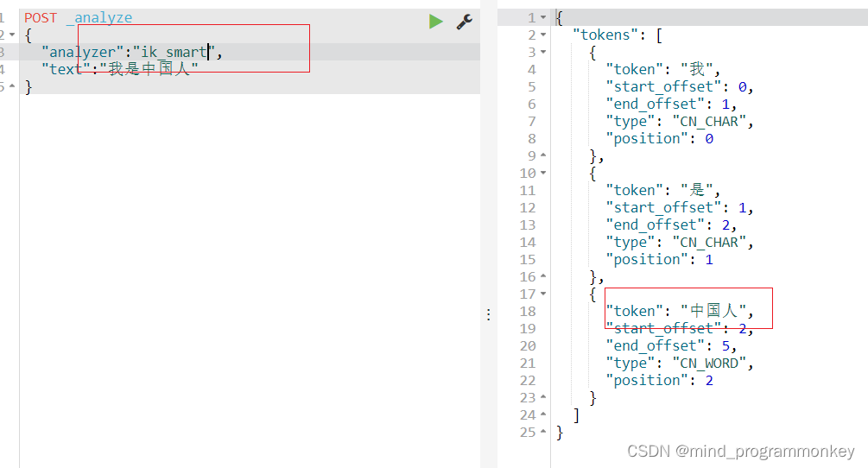Fold second token object at response line 10

[x=543, y=174]
